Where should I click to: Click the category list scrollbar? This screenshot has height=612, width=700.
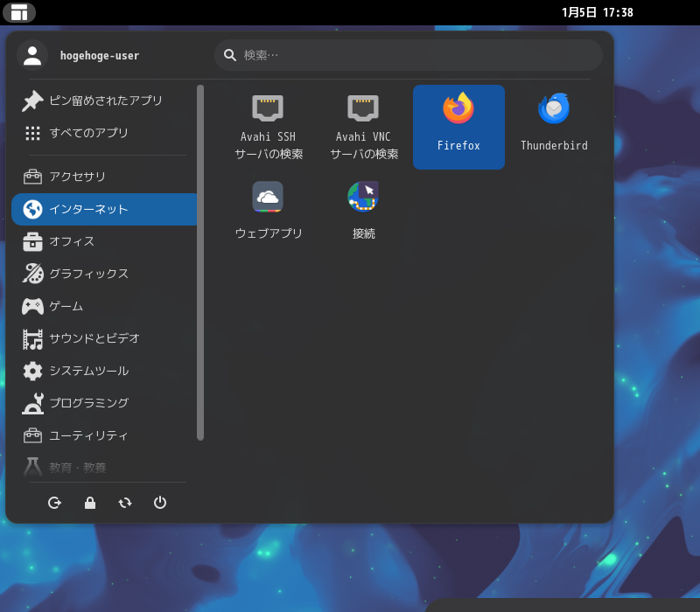[x=200, y=262]
